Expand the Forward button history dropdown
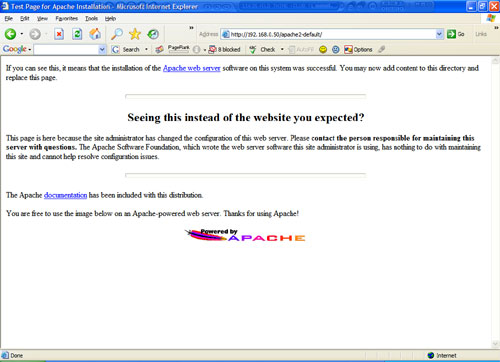Viewport: 500px width, 362px height. pos(46,34)
